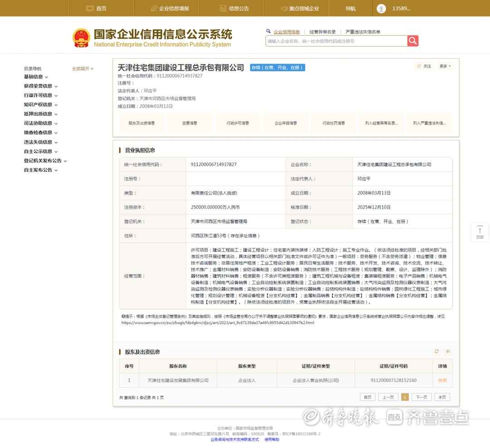The width and height of the screenshot is (490, 448).
Task: Open the user avatar icon in top bar
Action: point(381,9)
